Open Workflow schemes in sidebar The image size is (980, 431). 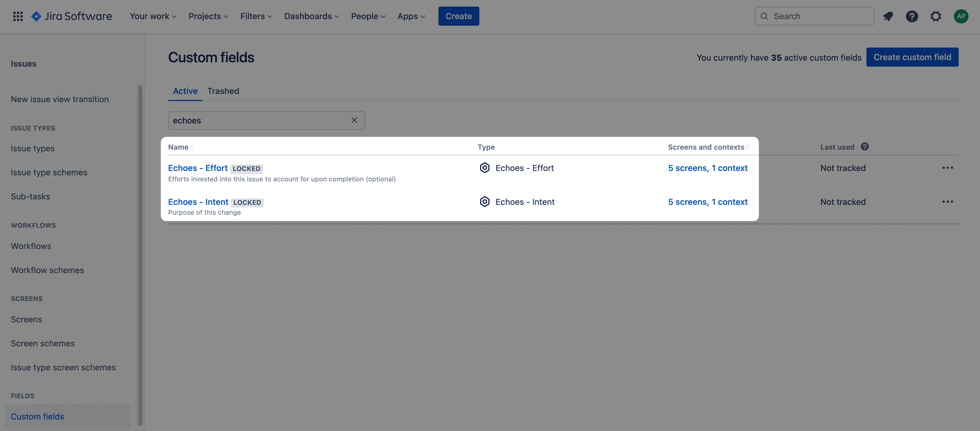pos(47,270)
